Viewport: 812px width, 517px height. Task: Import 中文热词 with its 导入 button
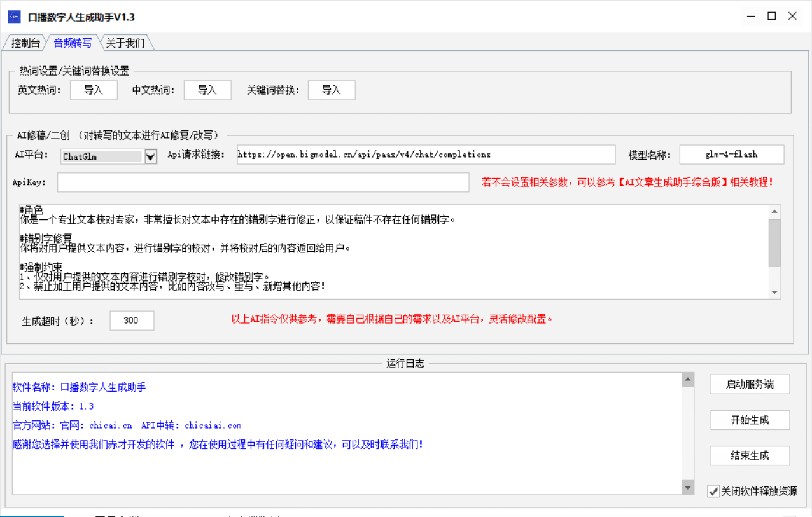(207, 90)
